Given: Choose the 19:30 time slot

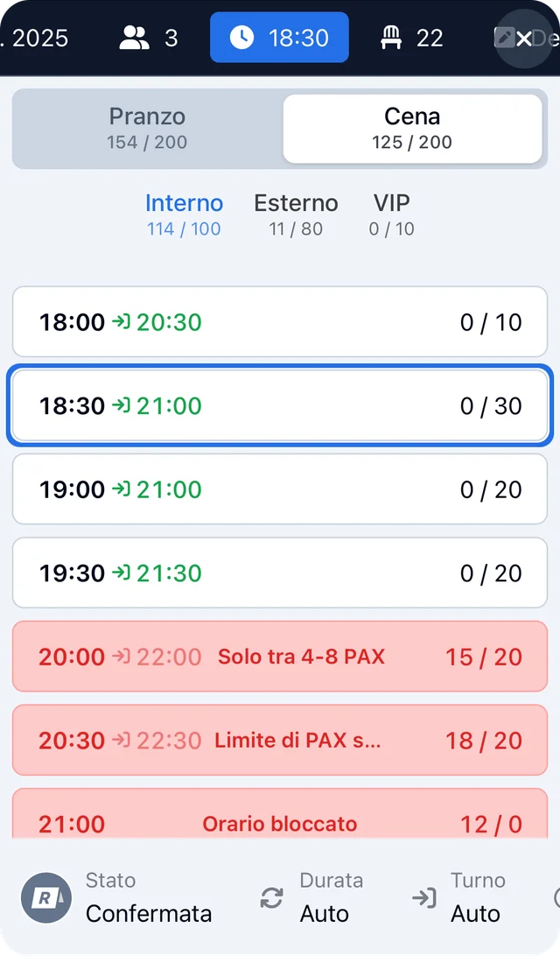Looking at the screenshot, I should [x=280, y=573].
